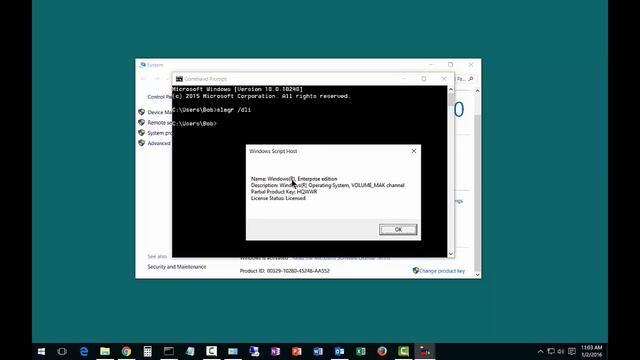Open Outlook from the taskbar
Image resolution: width=640 pixels, height=360 pixels.
coord(339,351)
